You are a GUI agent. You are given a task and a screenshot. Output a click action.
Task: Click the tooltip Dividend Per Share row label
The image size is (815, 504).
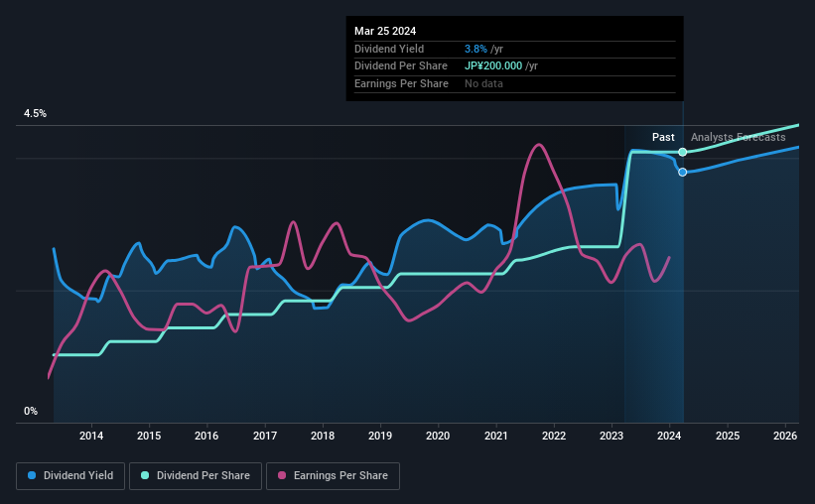pyautogui.click(x=401, y=66)
